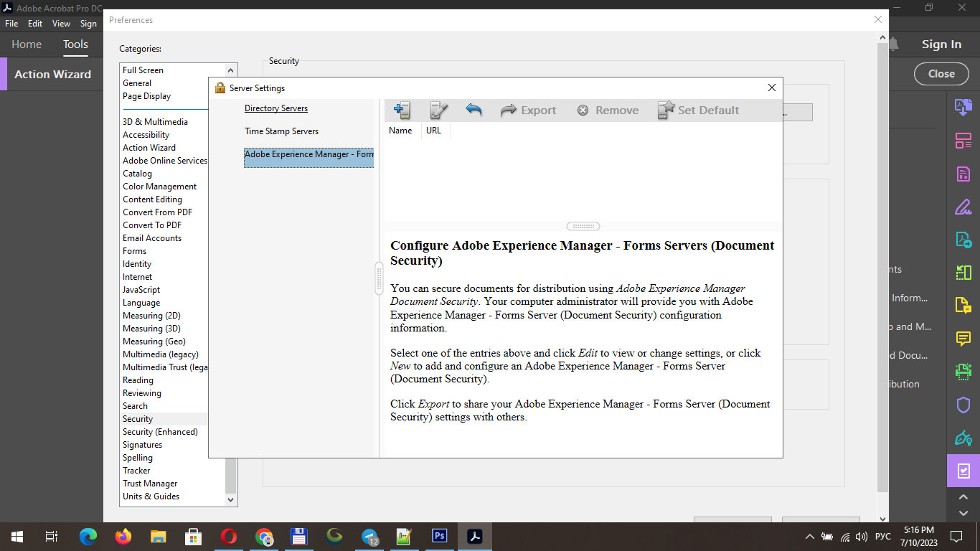The height and width of the screenshot is (551, 980).
Task: Open the teal Create PDF sidebar icon
Action: [x=963, y=240]
